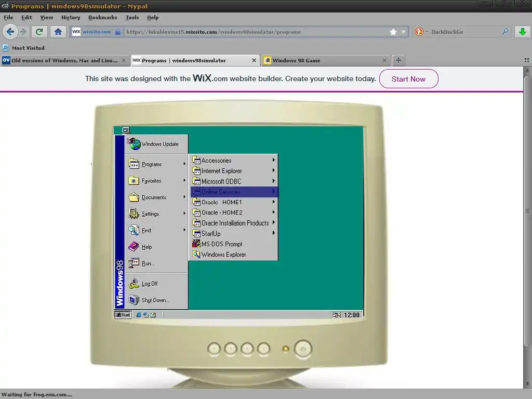Click the Start Now button
The height and width of the screenshot is (399, 532).
click(x=408, y=79)
